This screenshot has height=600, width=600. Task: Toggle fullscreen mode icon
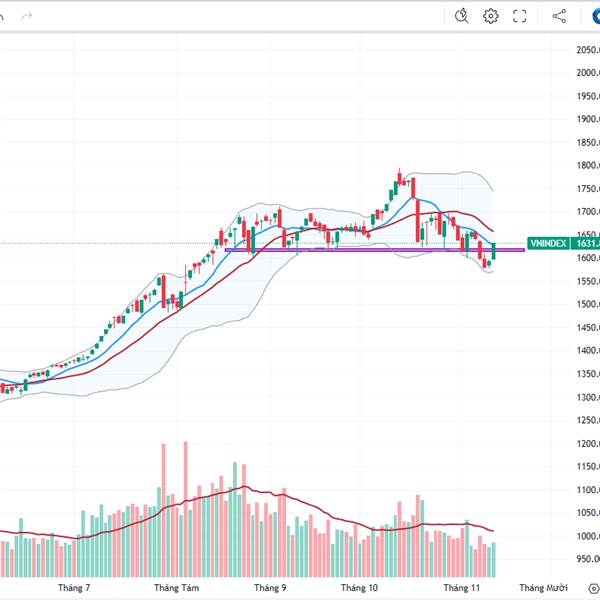pos(520,16)
